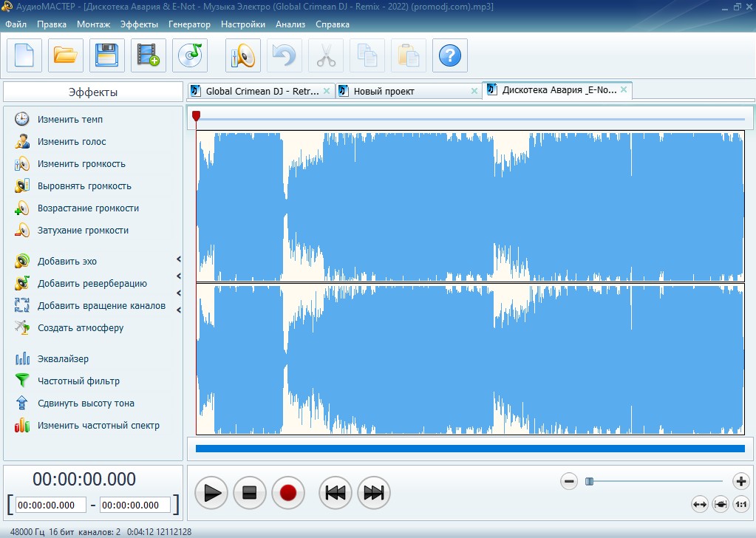The image size is (756, 538).
Task: Open the Эквалайзер effect
Action: click(x=63, y=359)
